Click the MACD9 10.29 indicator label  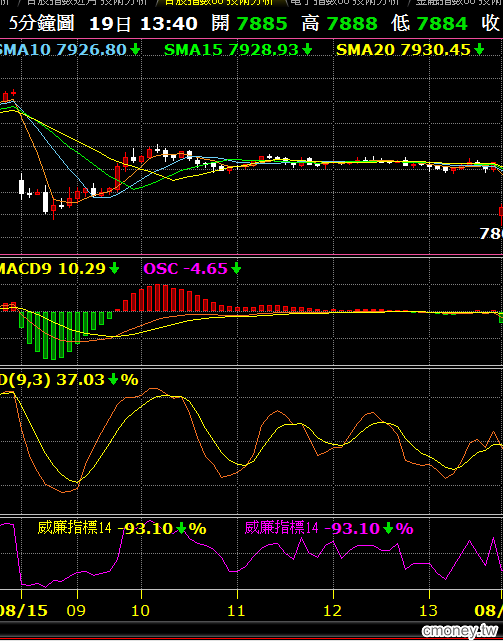pos(52,269)
